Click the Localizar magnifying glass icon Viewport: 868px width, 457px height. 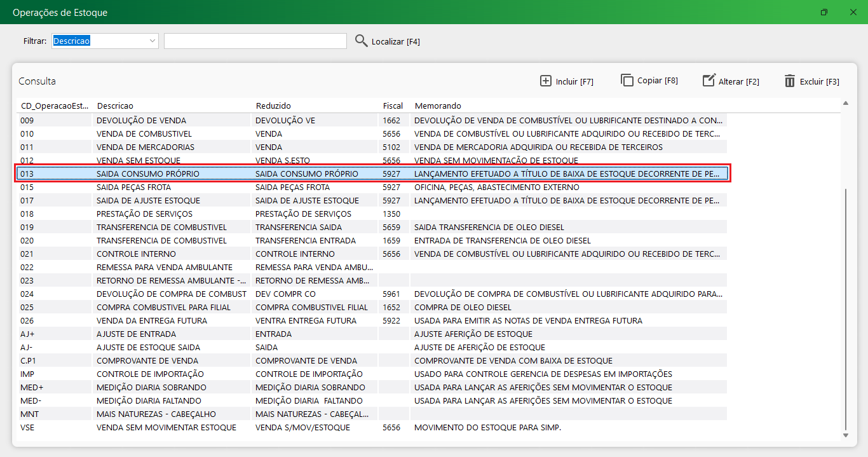click(x=362, y=41)
